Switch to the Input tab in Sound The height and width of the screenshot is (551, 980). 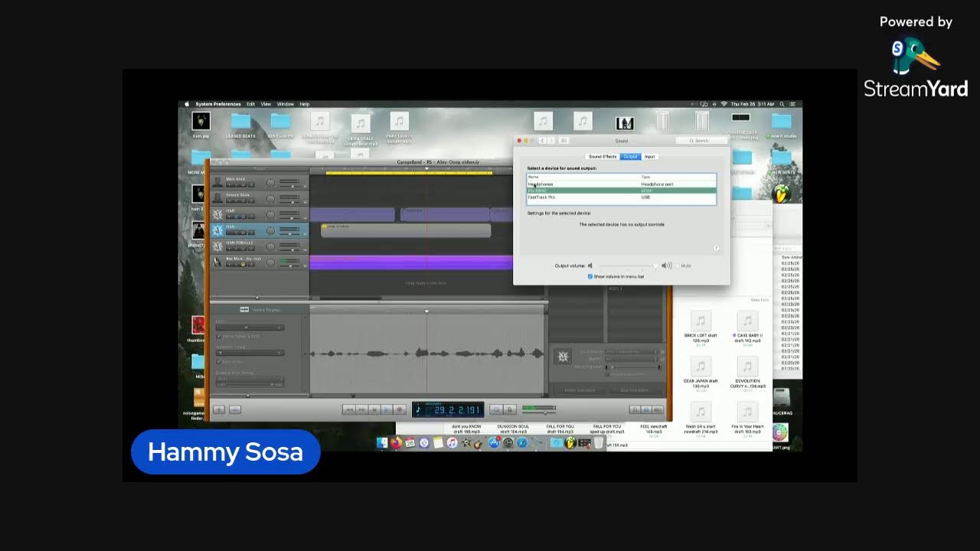click(649, 156)
